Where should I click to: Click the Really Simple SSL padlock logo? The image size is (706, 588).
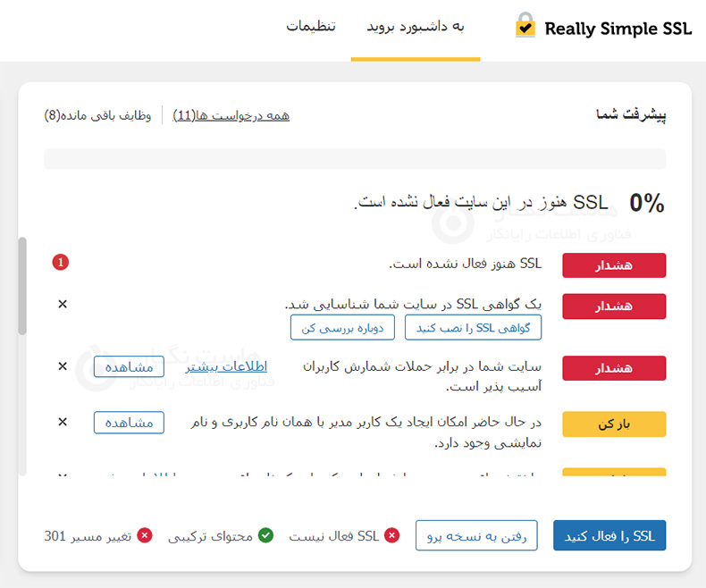point(525,26)
